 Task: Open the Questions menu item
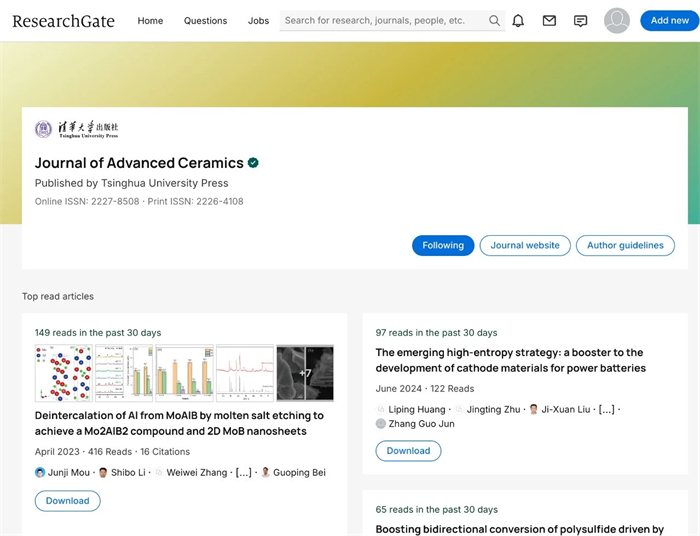coord(205,20)
